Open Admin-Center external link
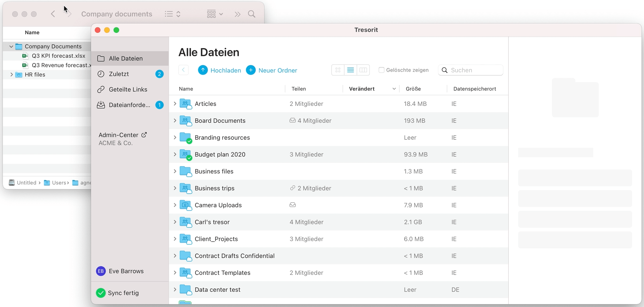Image resolution: width=644 pixels, height=307 pixels. pyautogui.click(x=123, y=135)
